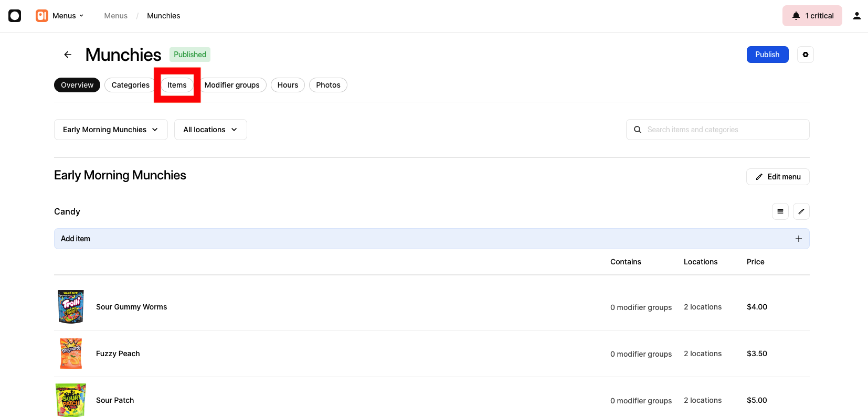
Task: Open the Hours tab
Action: (x=288, y=85)
